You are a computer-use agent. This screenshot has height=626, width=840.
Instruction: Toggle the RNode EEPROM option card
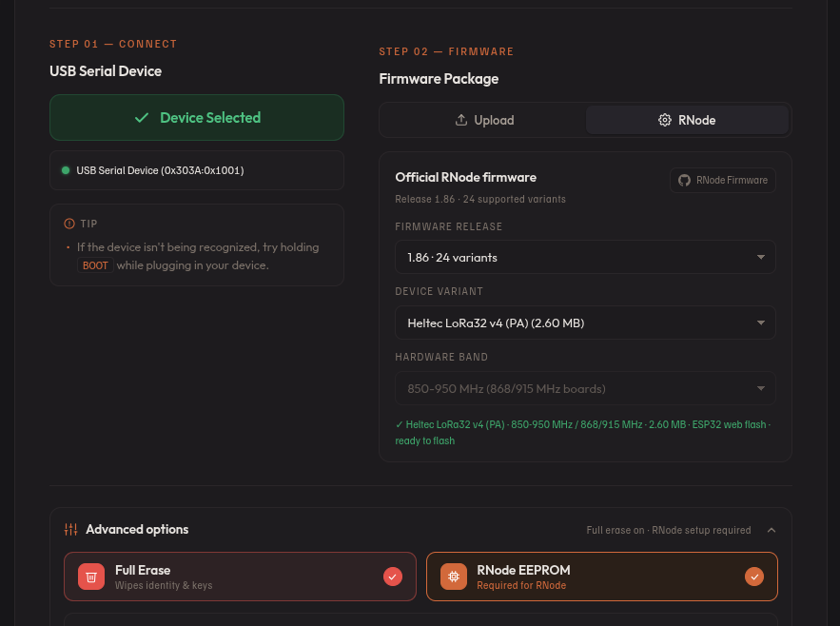(x=601, y=577)
